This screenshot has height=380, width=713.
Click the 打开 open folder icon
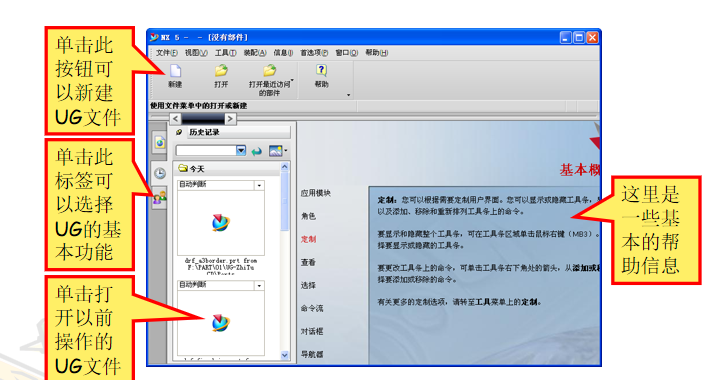click(x=221, y=70)
